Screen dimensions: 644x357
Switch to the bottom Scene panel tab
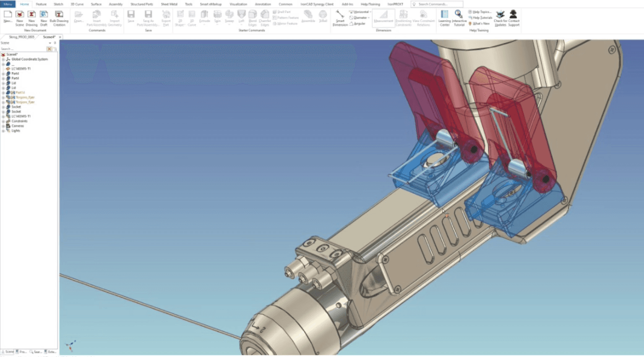click(8, 352)
